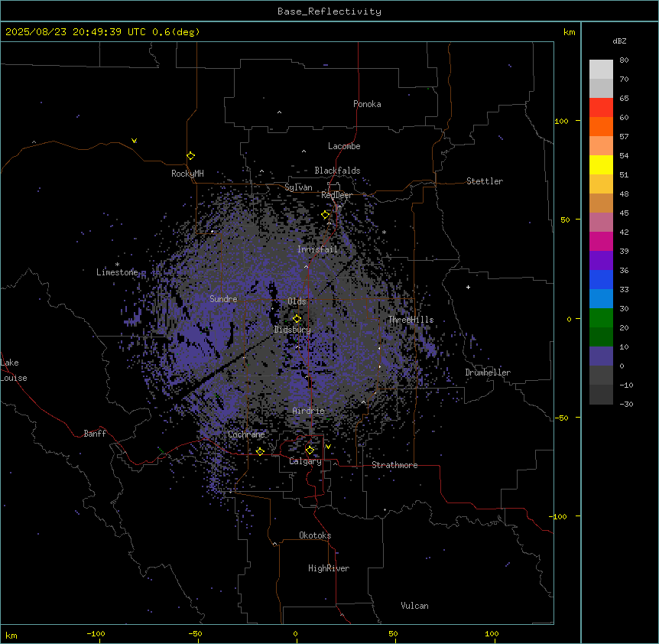Click the Vulcan label
659x644 pixels.
415,606
